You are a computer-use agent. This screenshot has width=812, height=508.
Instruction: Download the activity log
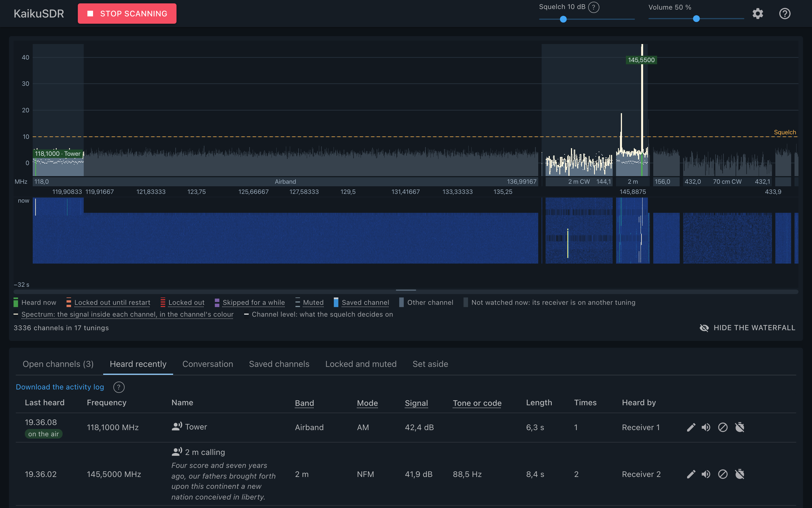click(60, 387)
